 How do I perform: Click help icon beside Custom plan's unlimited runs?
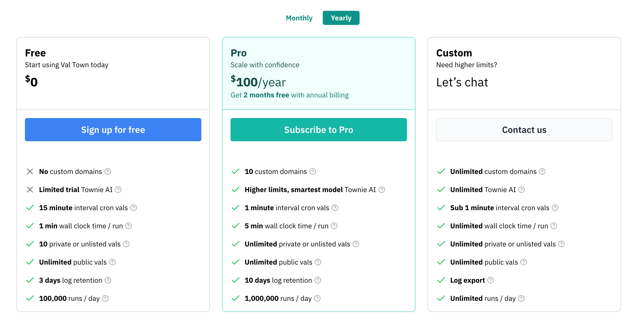[x=521, y=298]
